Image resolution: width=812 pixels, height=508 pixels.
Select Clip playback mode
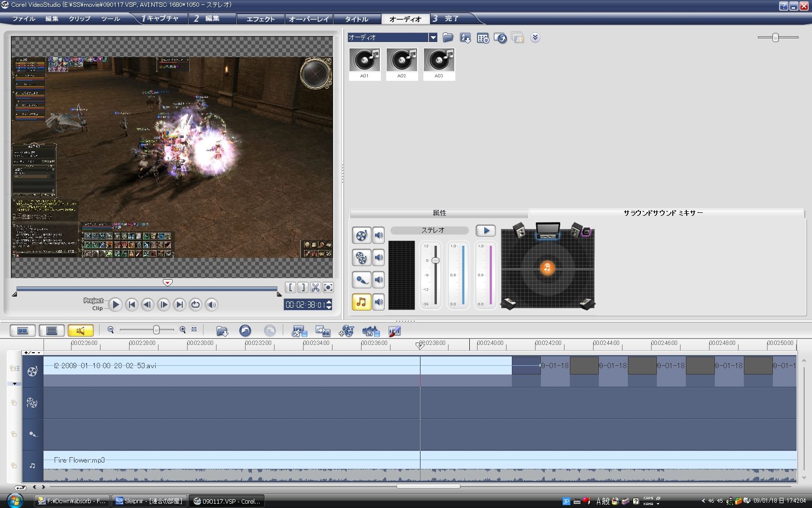[98, 308]
